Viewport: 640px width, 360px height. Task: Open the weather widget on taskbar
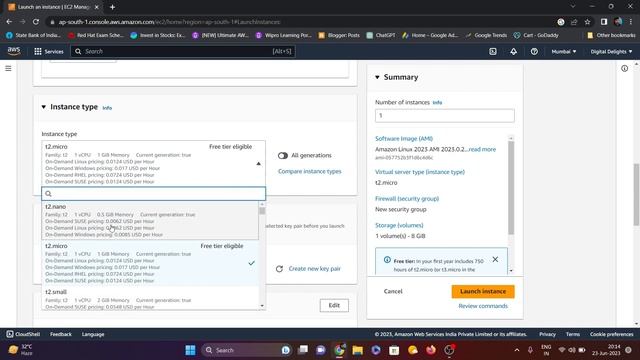pos(20,350)
